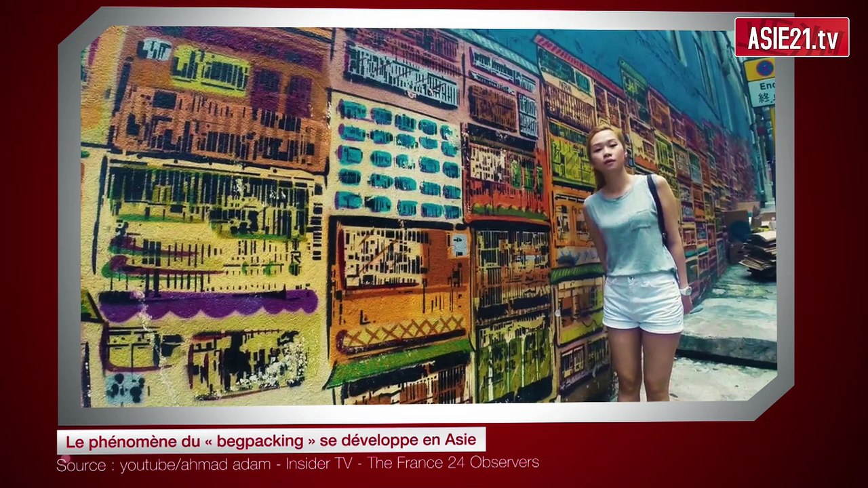Click the headline "Le phénomène du « begpacking » se développe en Asie"

tap(271, 441)
